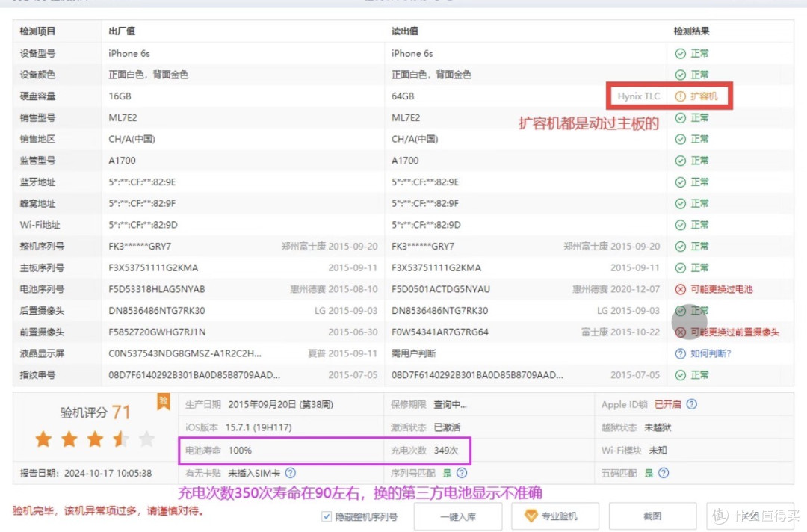The height and width of the screenshot is (532, 807).
Task: Click the 充电次数 349次 value
Action: pos(445,451)
